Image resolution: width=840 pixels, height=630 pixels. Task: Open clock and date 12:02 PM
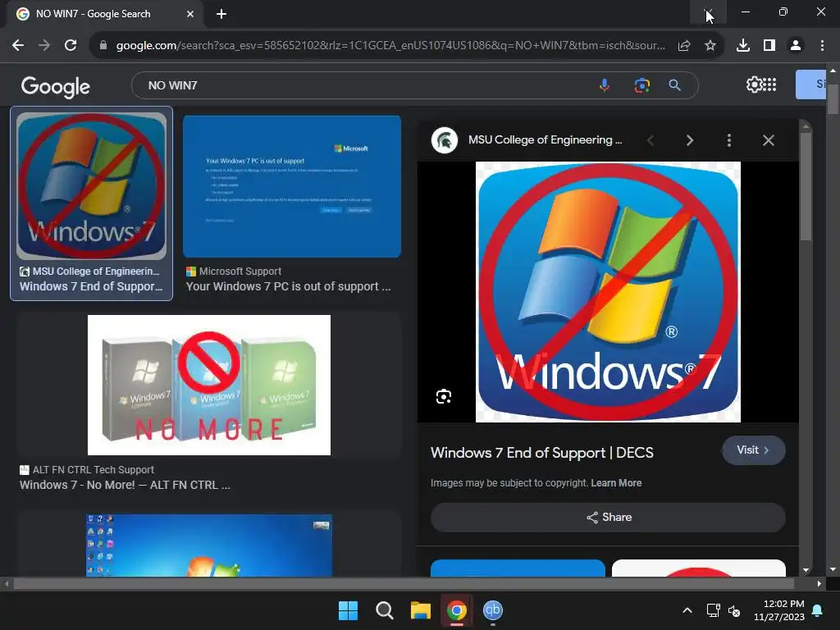tap(779, 610)
